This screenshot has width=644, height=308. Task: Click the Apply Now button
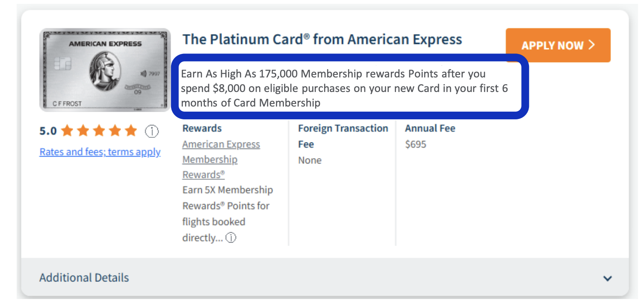pos(558,45)
